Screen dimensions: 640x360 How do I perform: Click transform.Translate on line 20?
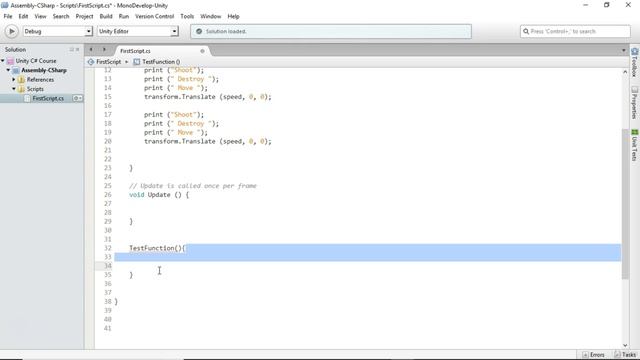[207, 141]
